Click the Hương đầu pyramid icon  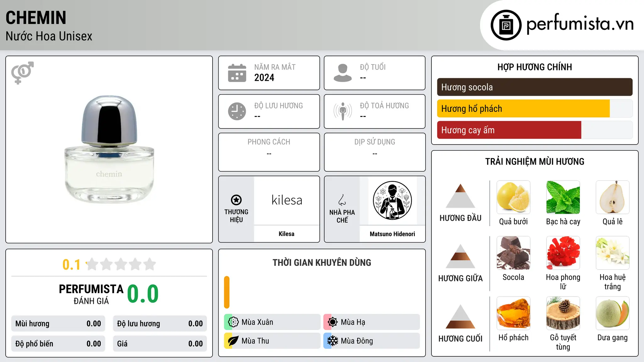click(460, 195)
